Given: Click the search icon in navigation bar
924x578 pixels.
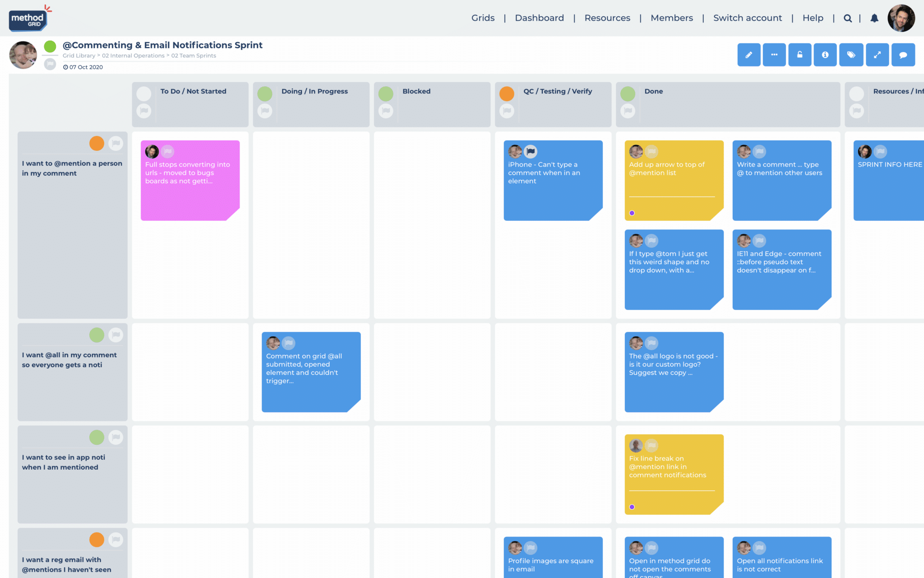Looking at the screenshot, I should [x=848, y=18].
